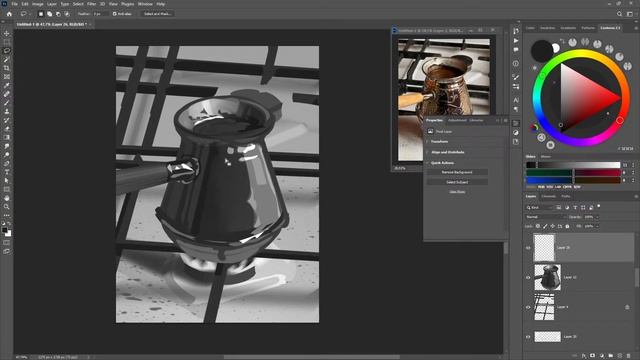Open the Layers panel options menu
640x360 pixels.
point(636,197)
